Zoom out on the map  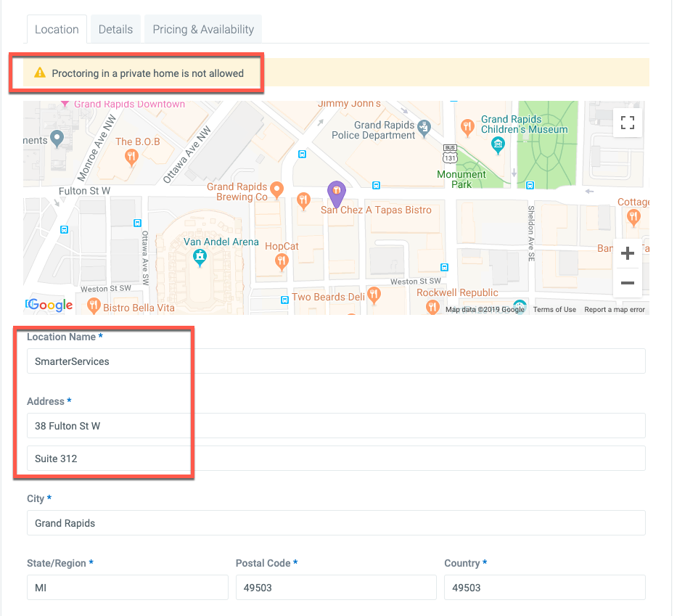(x=628, y=283)
